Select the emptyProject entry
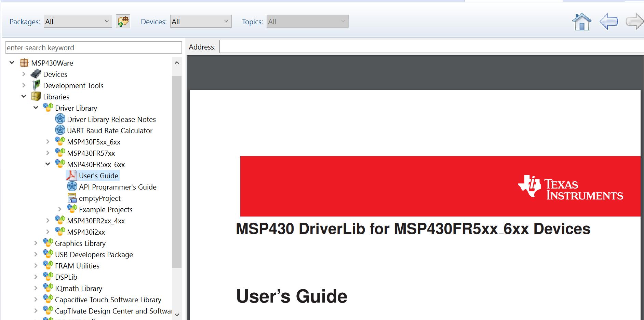Image resolution: width=644 pixels, height=320 pixels. (x=100, y=198)
